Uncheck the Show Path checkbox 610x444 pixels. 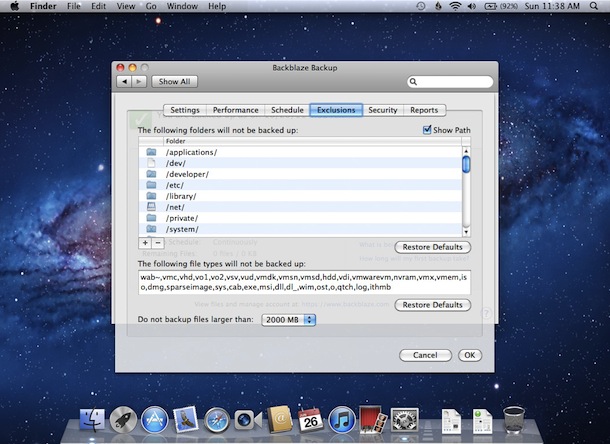[x=428, y=130]
